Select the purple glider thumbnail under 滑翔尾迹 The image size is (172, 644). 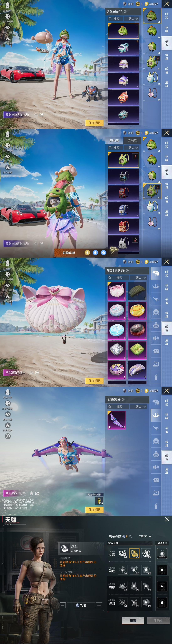point(117,420)
